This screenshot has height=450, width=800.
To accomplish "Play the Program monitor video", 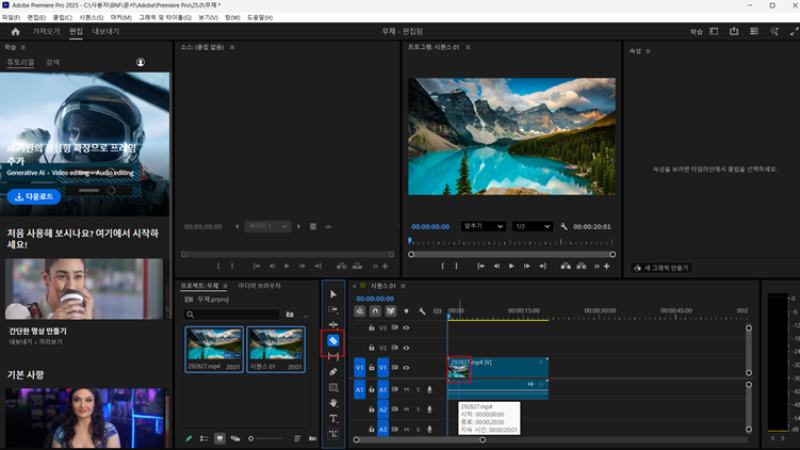I will (511, 266).
